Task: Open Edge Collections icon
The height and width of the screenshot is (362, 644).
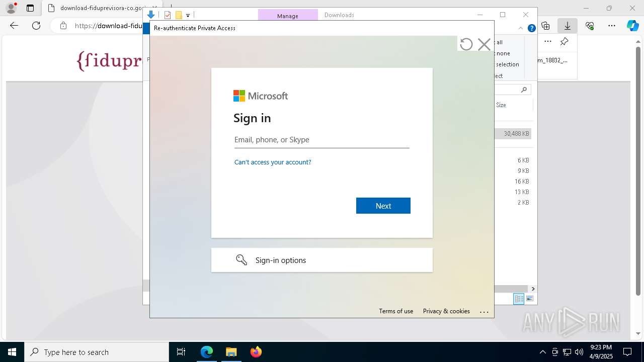Action: click(x=545, y=26)
